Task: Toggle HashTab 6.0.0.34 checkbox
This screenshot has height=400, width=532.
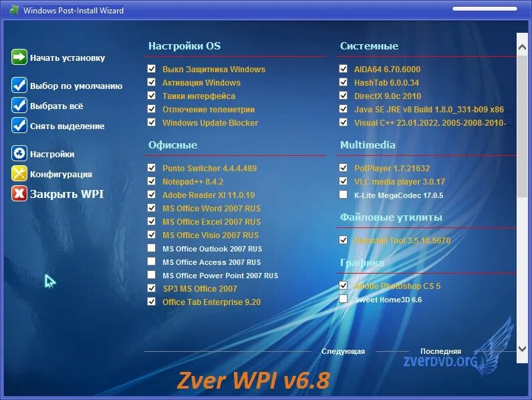Action: pyautogui.click(x=343, y=82)
